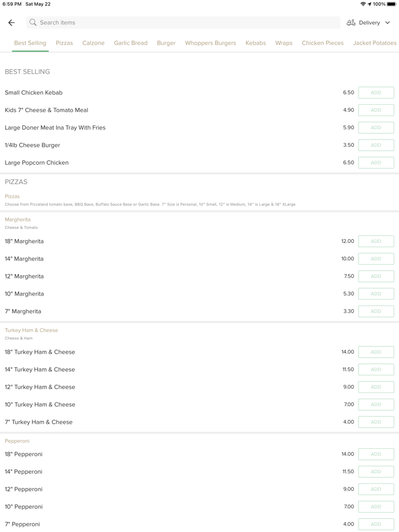Viewport: 399px width, 532px height.
Task: Open the Calzone tab
Action: click(93, 43)
